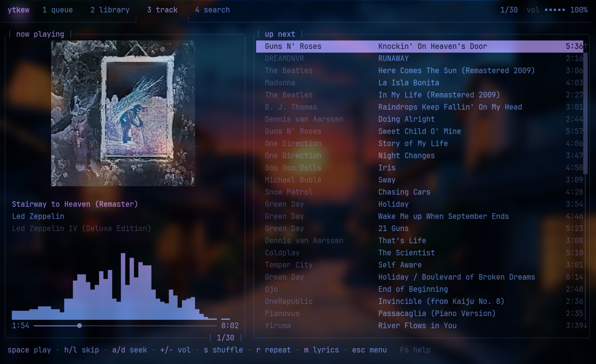
Task: Select Sway by Michael Bublé
Action: [x=419, y=179]
